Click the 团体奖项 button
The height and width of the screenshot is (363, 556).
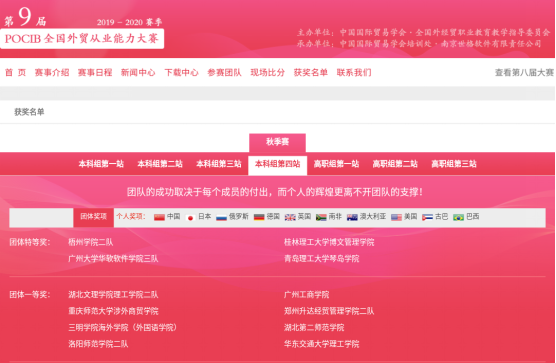point(93,217)
